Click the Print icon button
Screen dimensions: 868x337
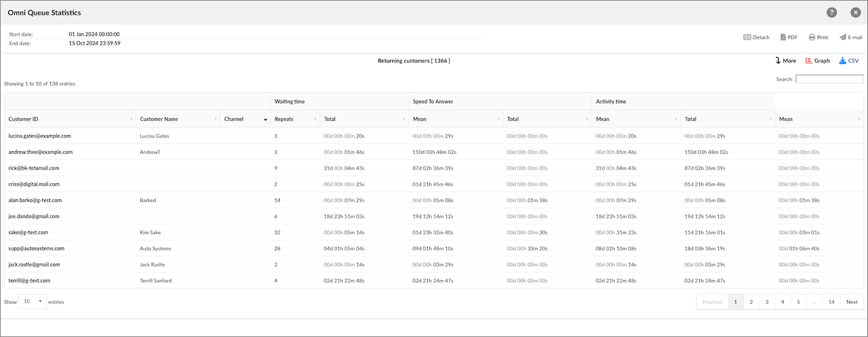[819, 37]
